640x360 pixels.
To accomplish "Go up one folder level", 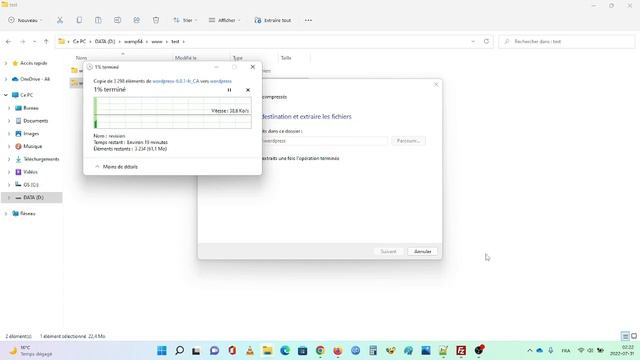I will tap(46, 42).
